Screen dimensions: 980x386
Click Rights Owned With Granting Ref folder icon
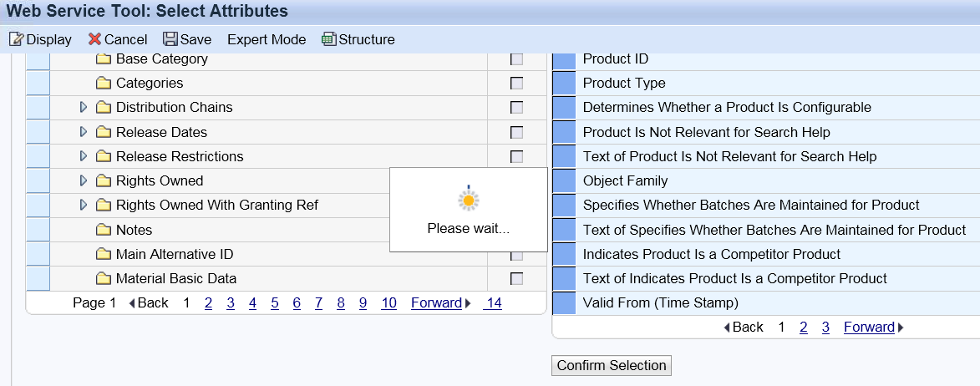[104, 205]
